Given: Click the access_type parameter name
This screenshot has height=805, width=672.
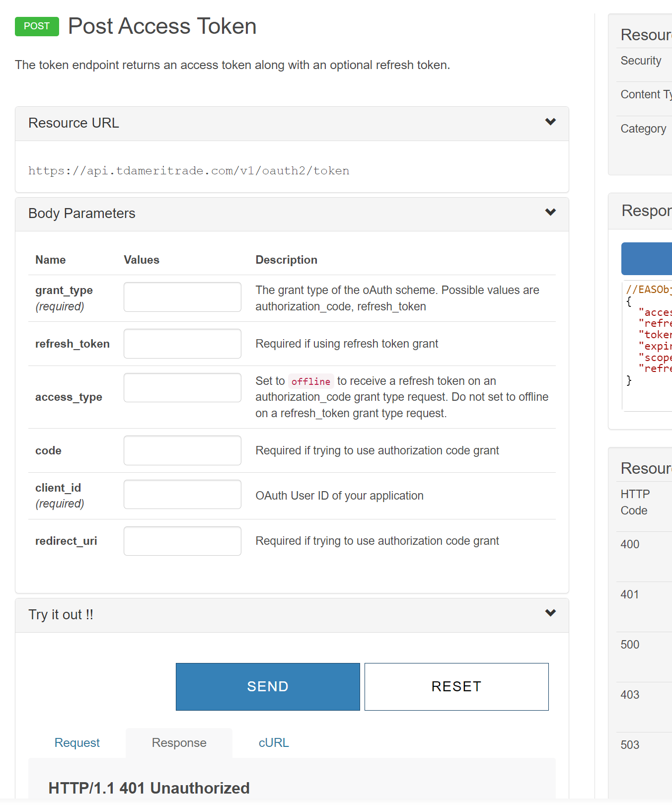Looking at the screenshot, I should [x=69, y=397].
